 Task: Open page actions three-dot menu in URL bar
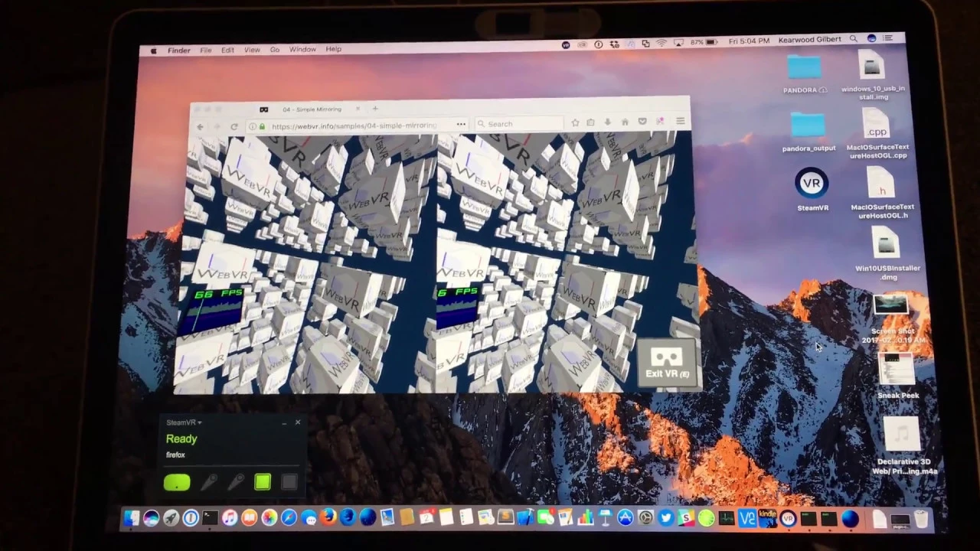[461, 124]
